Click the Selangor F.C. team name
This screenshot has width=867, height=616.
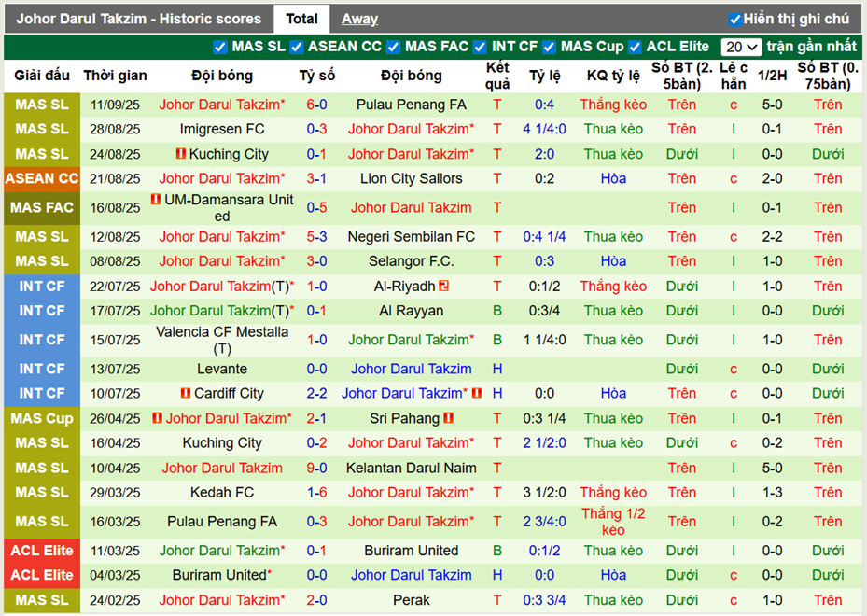tap(411, 261)
